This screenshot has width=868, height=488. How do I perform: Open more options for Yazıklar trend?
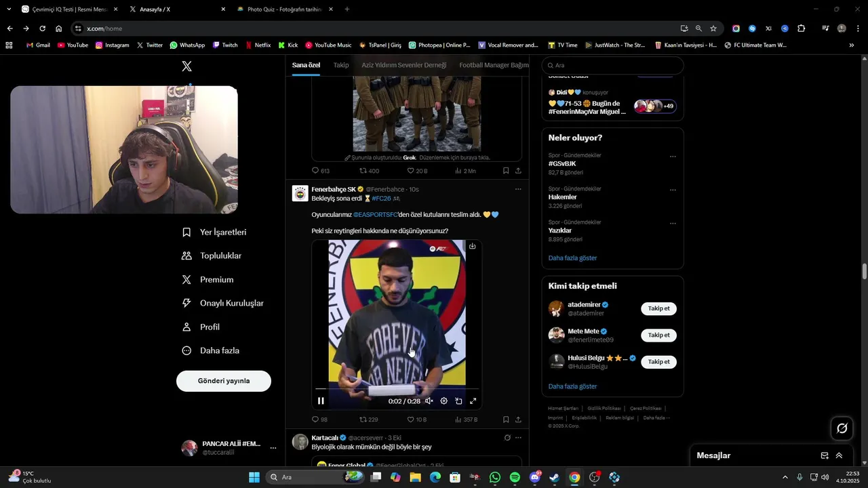click(x=673, y=223)
